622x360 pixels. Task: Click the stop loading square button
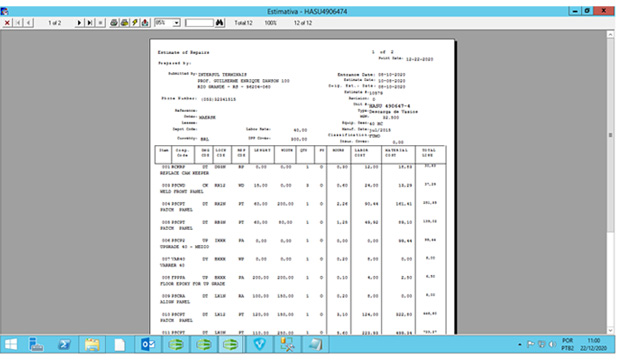click(x=101, y=23)
